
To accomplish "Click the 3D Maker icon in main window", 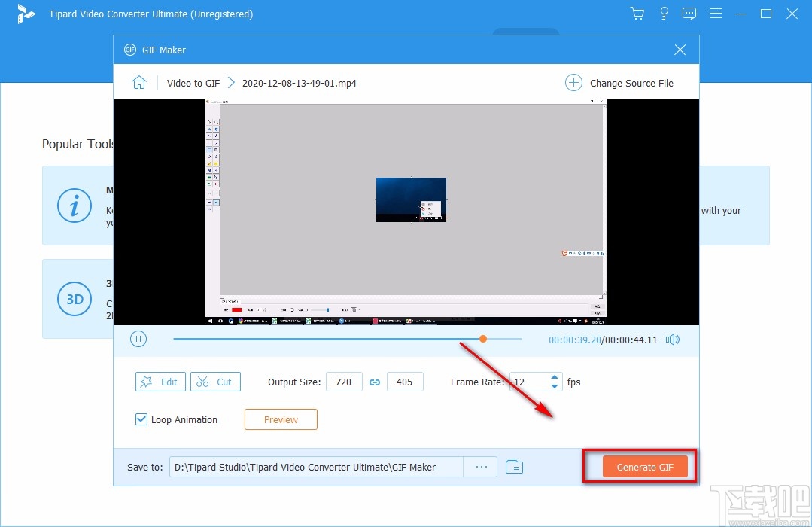I will (x=75, y=299).
